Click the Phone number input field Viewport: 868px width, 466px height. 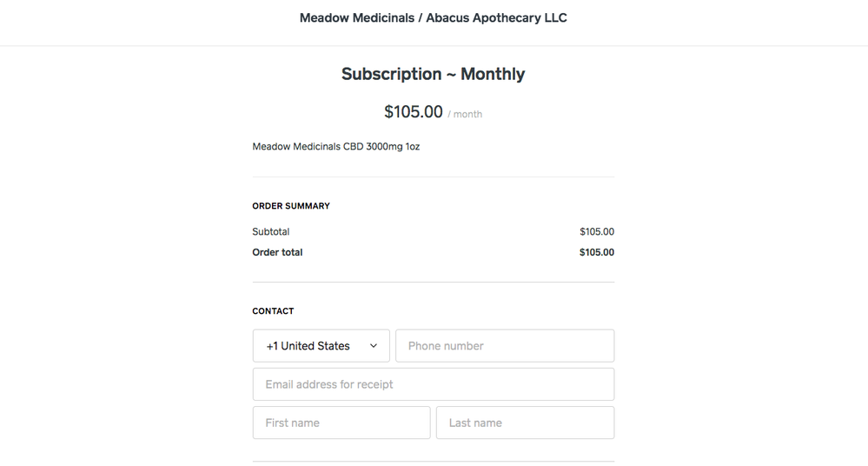pyautogui.click(x=504, y=346)
